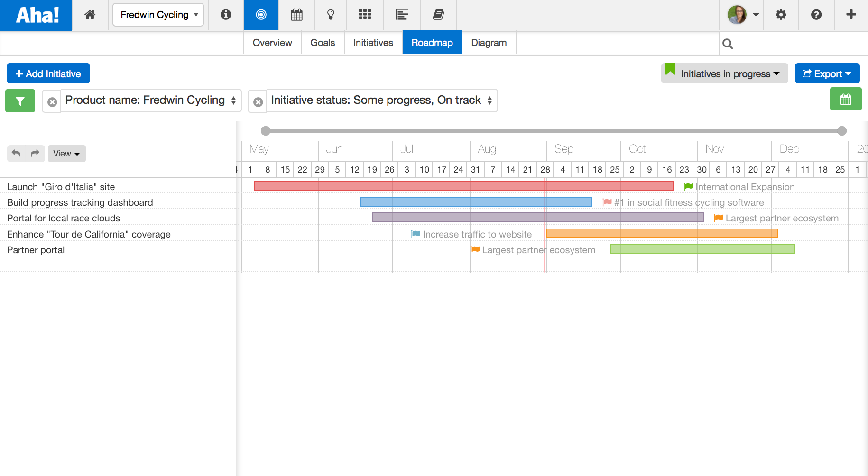This screenshot has width=868, height=476.
Task: Switch to the Goals tab
Action: pyautogui.click(x=323, y=42)
